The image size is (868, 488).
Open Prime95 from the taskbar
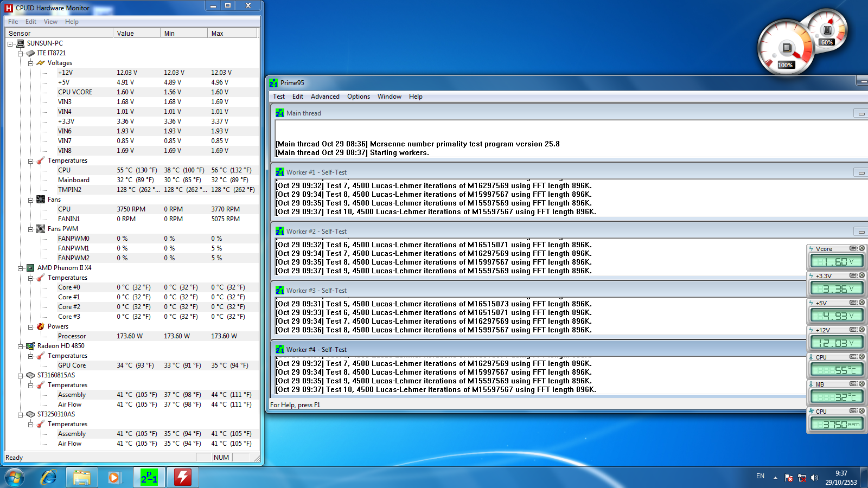click(x=149, y=477)
